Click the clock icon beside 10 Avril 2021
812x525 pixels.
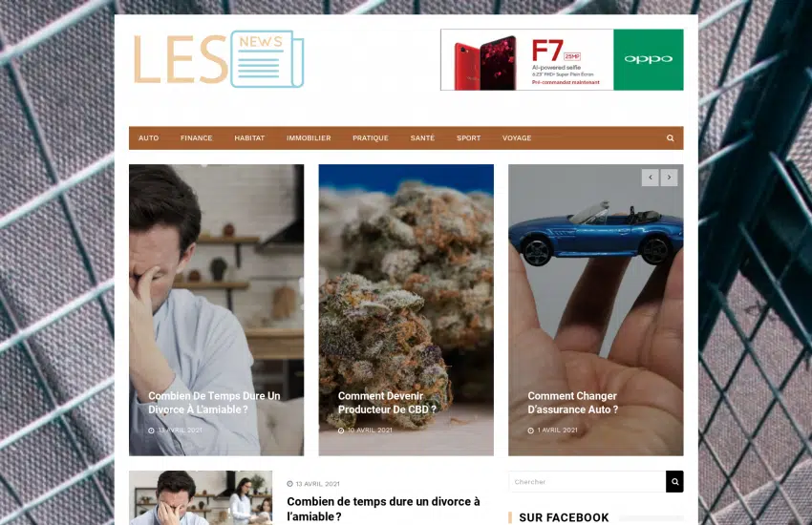tap(341, 430)
